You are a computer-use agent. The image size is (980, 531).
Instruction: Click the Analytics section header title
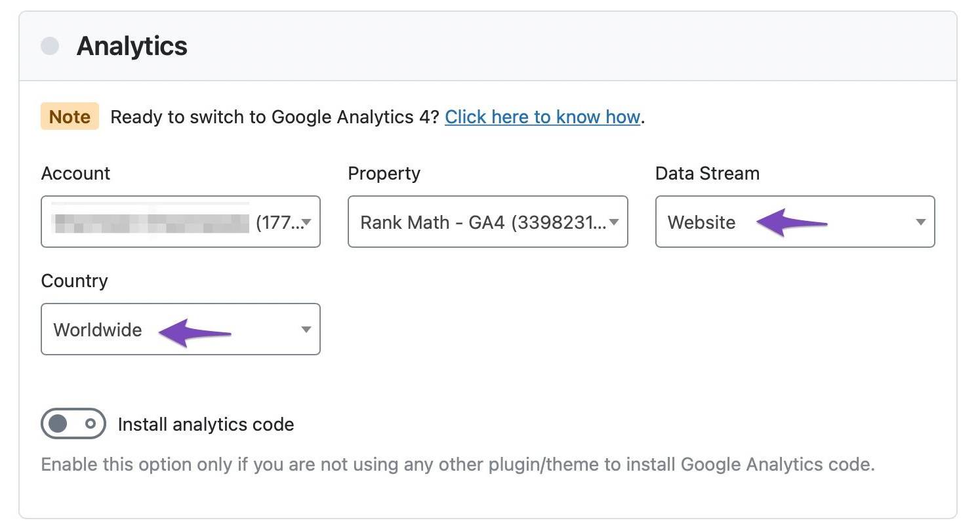tap(132, 47)
